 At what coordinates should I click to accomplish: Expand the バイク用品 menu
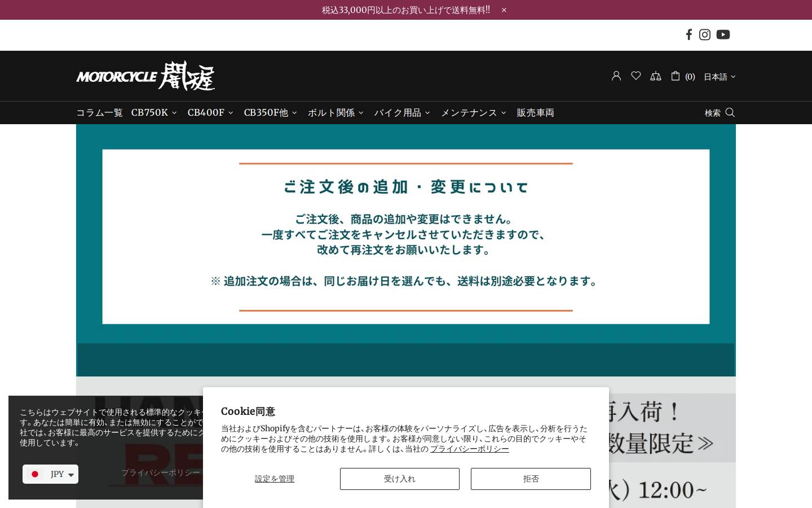pyautogui.click(x=402, y=112)
